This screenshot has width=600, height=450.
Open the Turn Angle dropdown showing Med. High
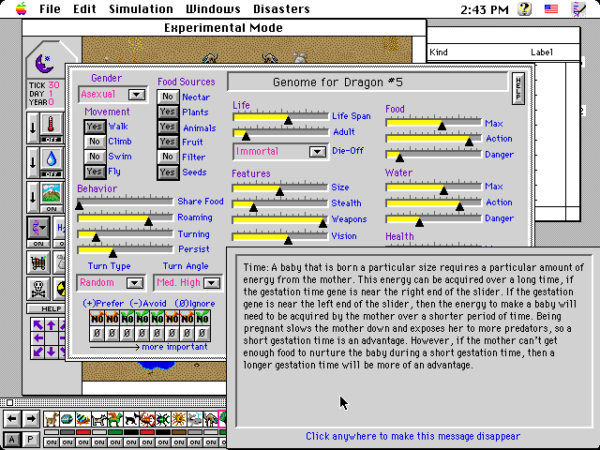click(x=188, y=283)
